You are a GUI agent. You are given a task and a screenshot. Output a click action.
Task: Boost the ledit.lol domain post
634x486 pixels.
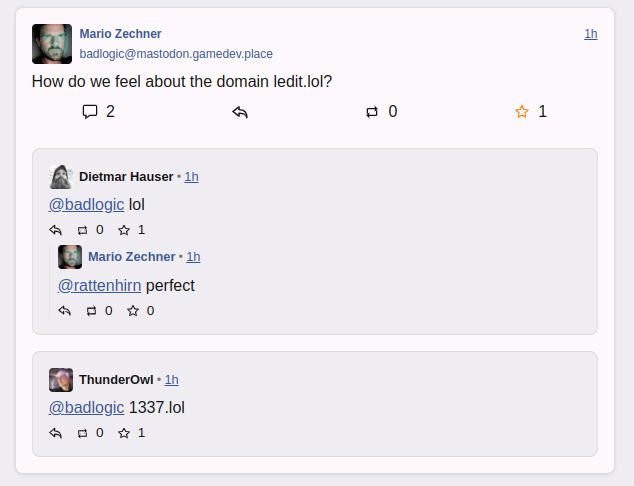(x=372, y=112)
